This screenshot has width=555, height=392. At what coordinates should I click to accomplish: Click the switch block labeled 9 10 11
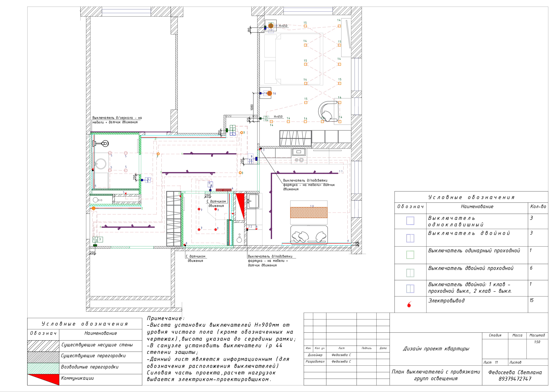coord(251,159)
